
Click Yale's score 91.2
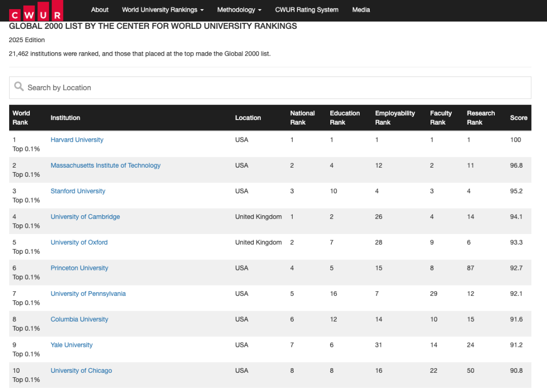516,345
